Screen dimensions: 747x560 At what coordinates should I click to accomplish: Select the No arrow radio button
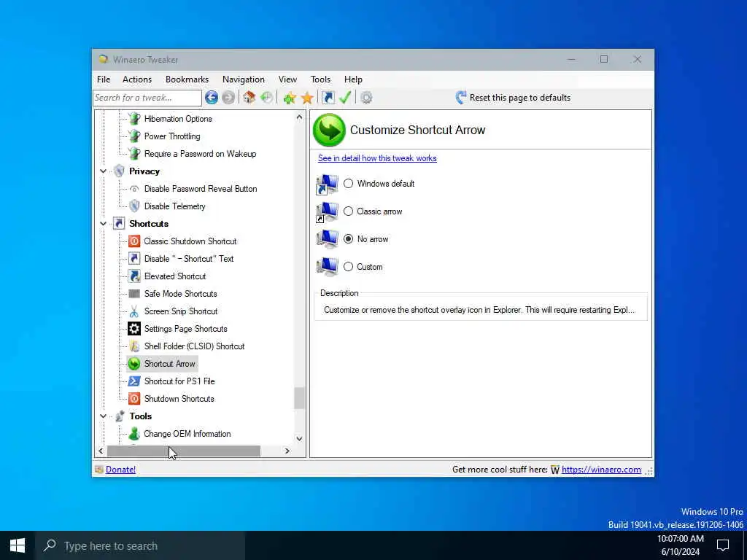pyautogui.click(x=348, y=239)
